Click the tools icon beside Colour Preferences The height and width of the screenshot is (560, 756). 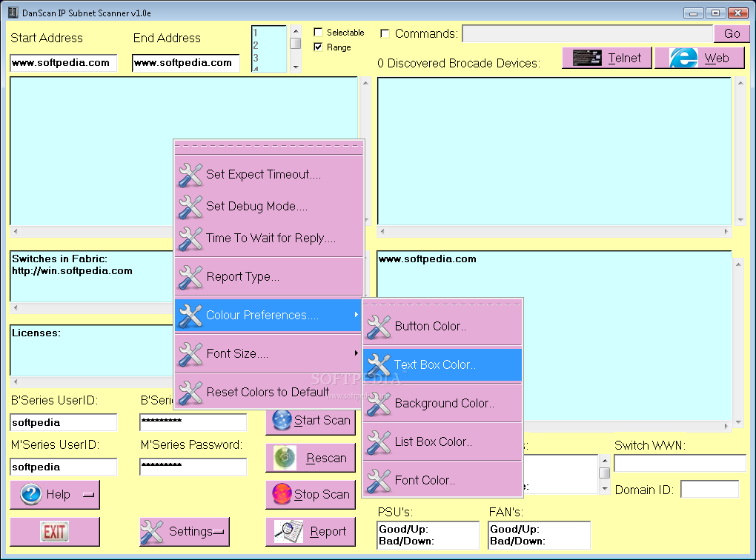190,315
